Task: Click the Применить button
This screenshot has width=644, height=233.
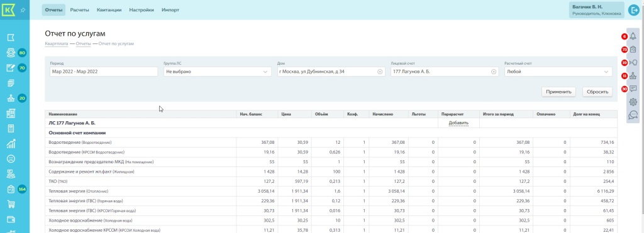Action: [x=558, y=92]
